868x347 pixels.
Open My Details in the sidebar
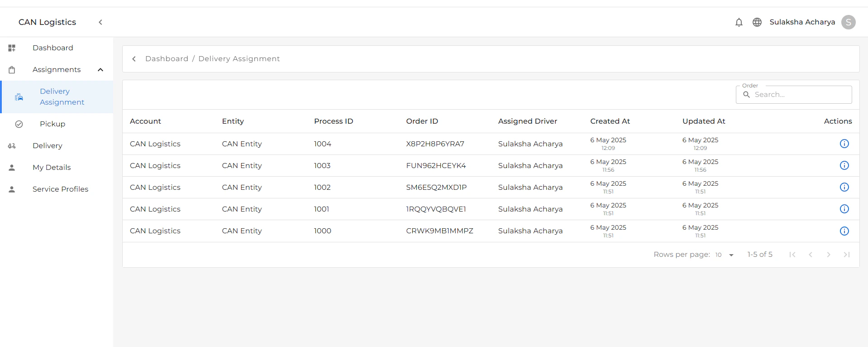52,168
